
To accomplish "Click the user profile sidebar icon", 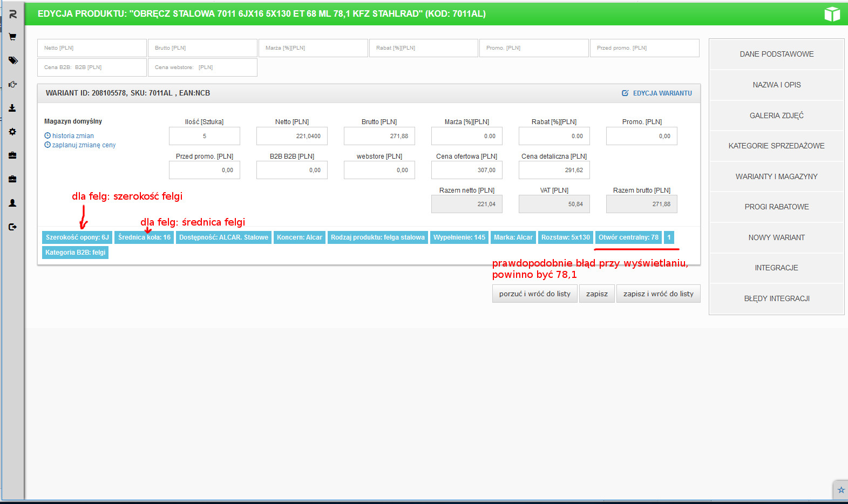I will (12, 203).
